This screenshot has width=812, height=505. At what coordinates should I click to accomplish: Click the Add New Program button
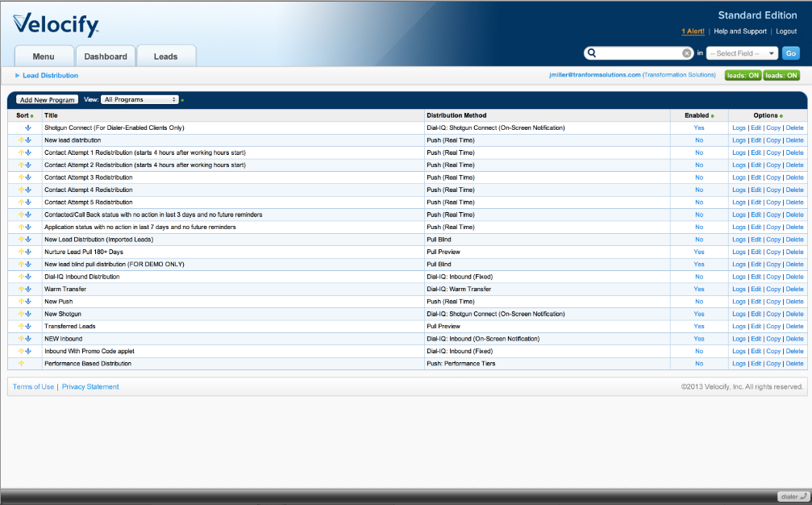pos(46,100)
